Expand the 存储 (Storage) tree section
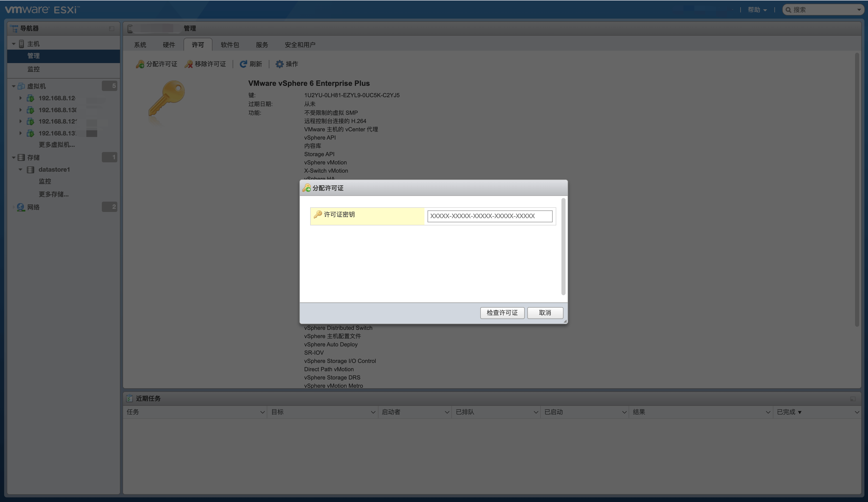Viewport: 868px width, 502px height. 13,157
